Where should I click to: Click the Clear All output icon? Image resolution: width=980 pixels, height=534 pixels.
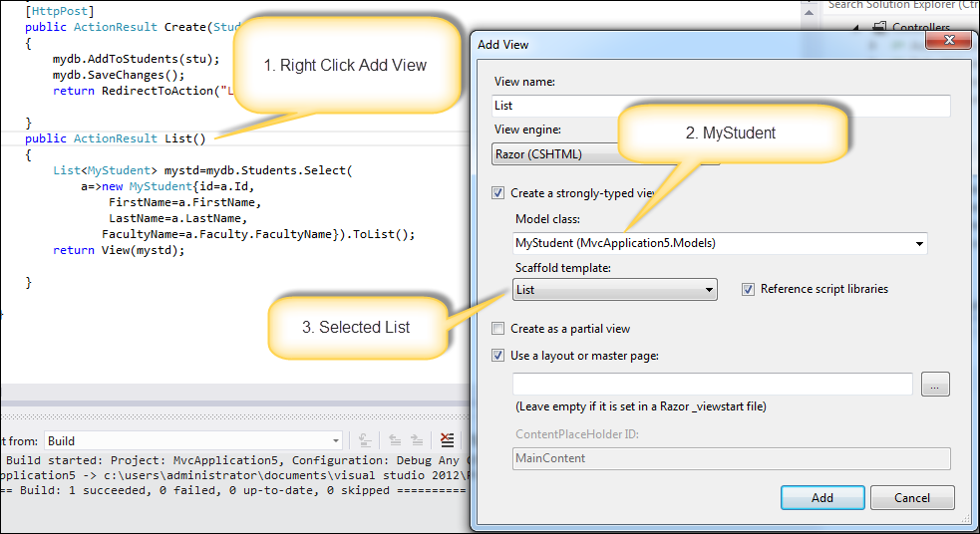pos(448,440)
